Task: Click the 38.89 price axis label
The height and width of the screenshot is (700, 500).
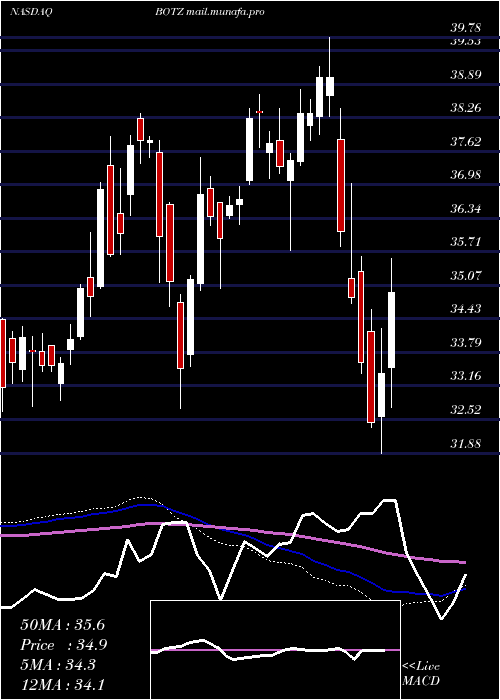Action: coord(466,74)
